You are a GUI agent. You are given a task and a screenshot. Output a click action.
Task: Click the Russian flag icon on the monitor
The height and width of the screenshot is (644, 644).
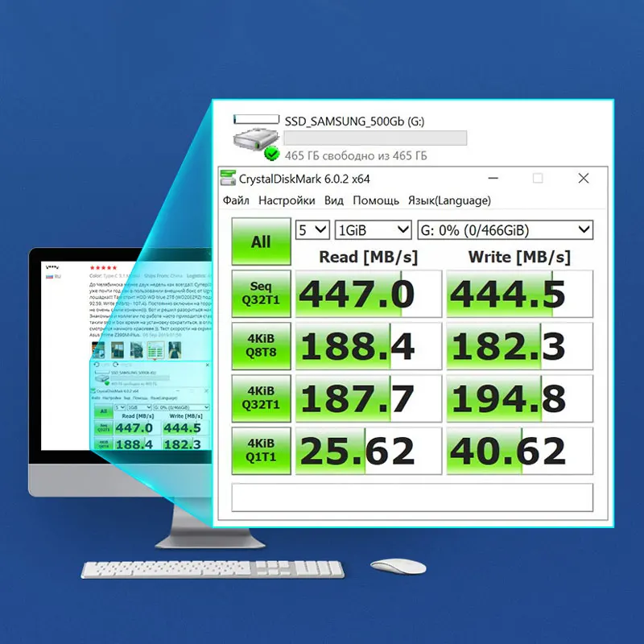(49, 276)
